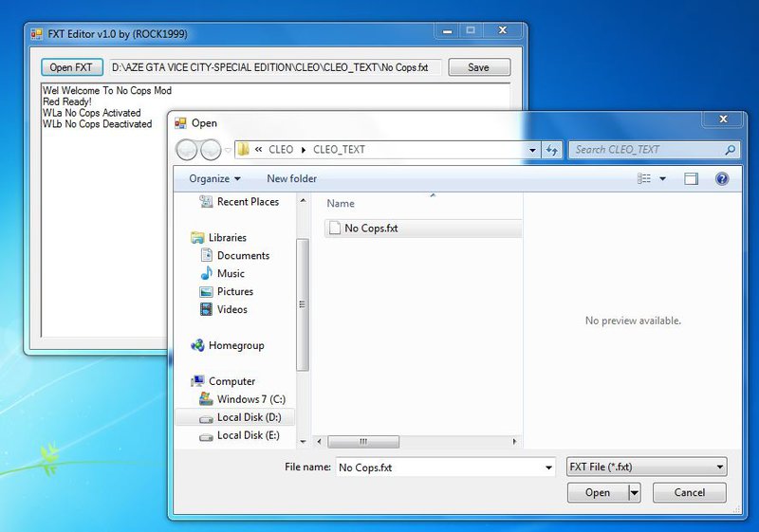Open the split arrow beside the Open button
759x532 pixels.
pyautogui.click(x=634, y=493)
